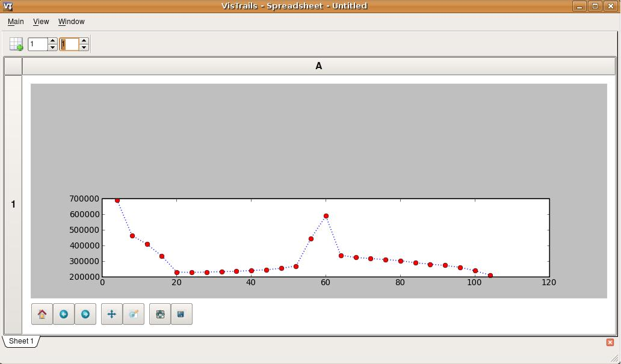The width and height of the screenshot is (621, 364).
Task: Increase the second spinbox column count
Action: click(x=84, y=41)
